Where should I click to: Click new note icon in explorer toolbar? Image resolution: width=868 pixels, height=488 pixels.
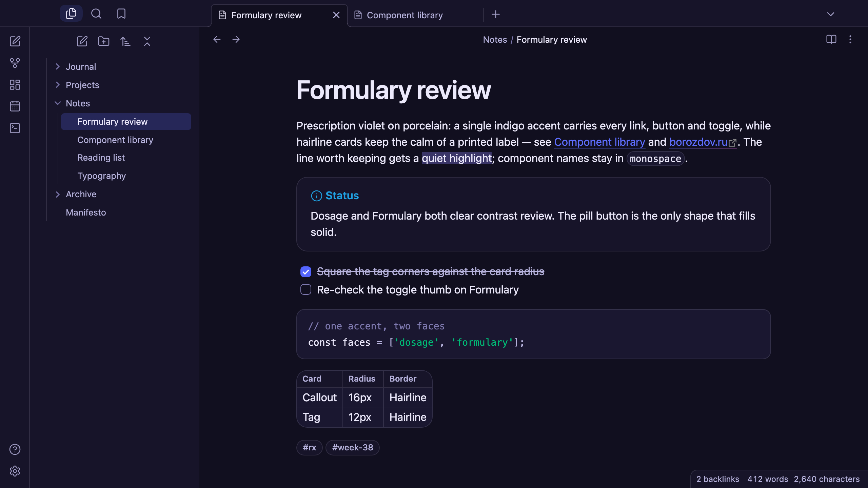82,41
